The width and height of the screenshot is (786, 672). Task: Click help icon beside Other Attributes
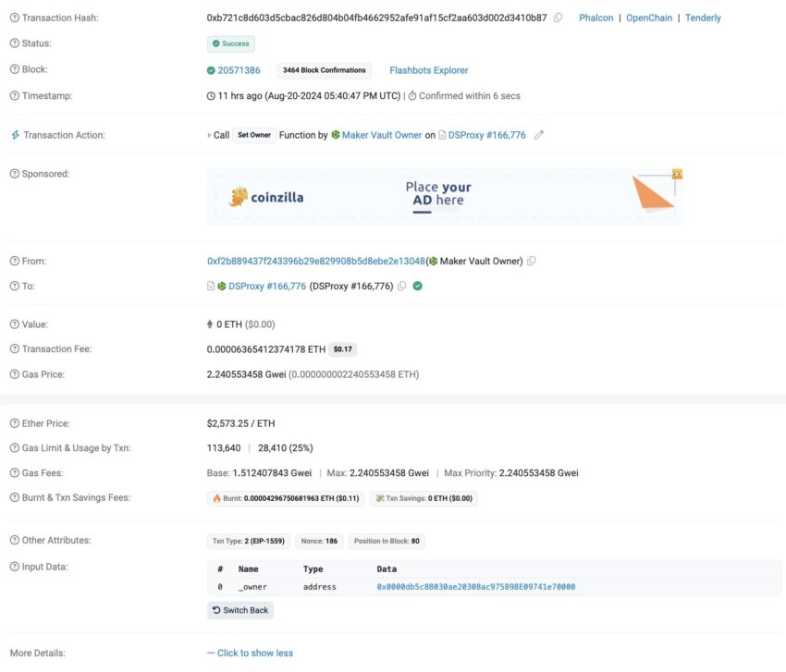click(x=15, y=540)
